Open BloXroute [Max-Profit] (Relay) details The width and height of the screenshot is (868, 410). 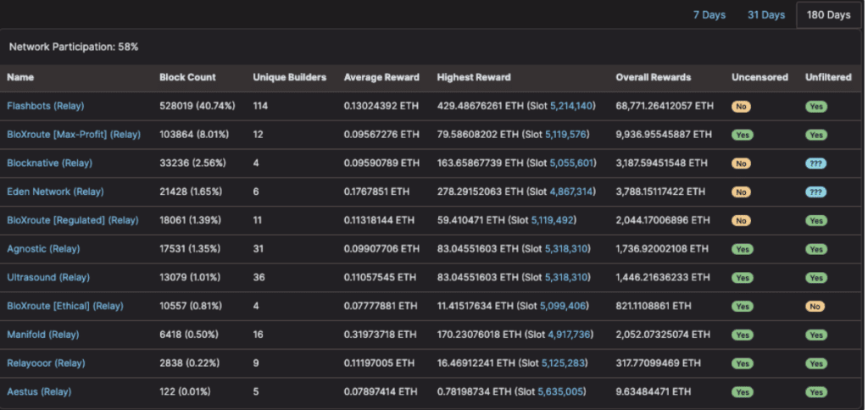73,135
